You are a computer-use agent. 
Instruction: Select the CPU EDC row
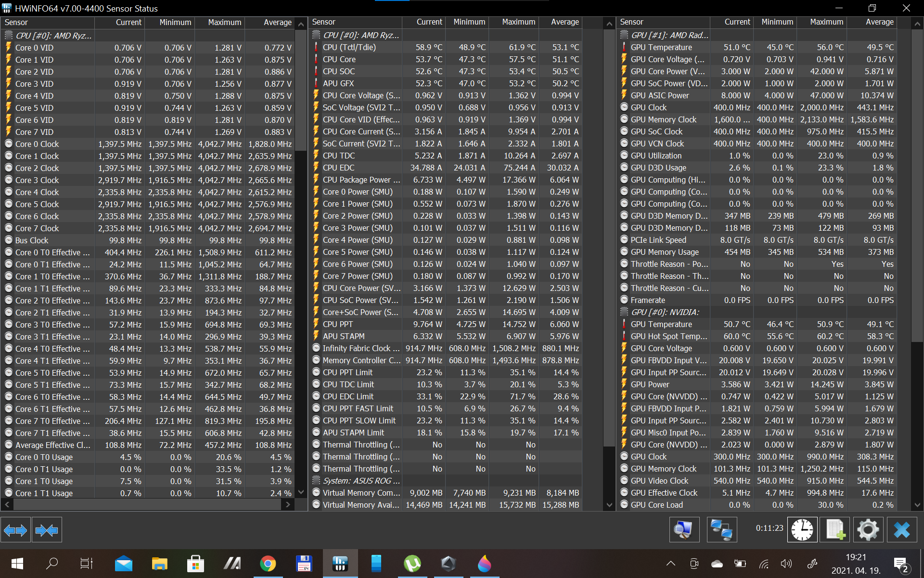click(x=445, y=168)
